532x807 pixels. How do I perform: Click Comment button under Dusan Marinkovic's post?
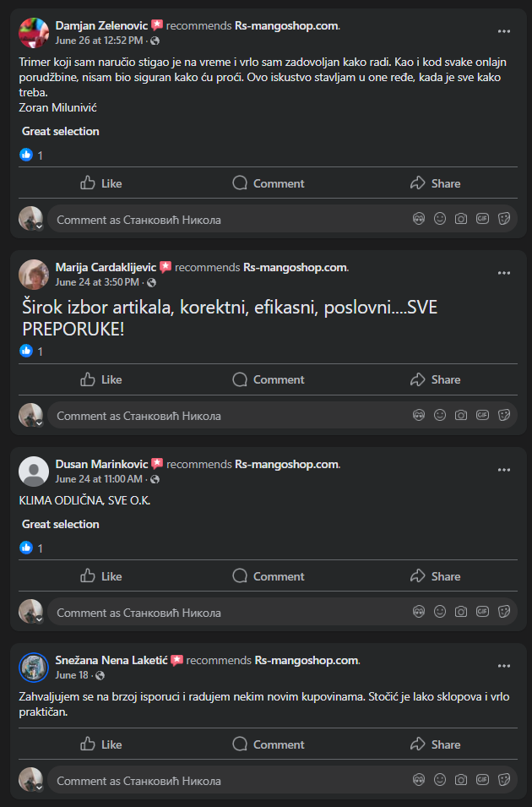pos(268,576)
